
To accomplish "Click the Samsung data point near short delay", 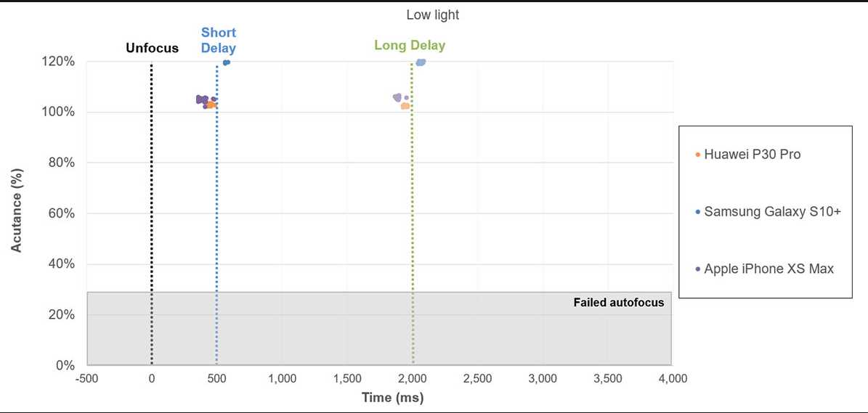I will [226, 62].
